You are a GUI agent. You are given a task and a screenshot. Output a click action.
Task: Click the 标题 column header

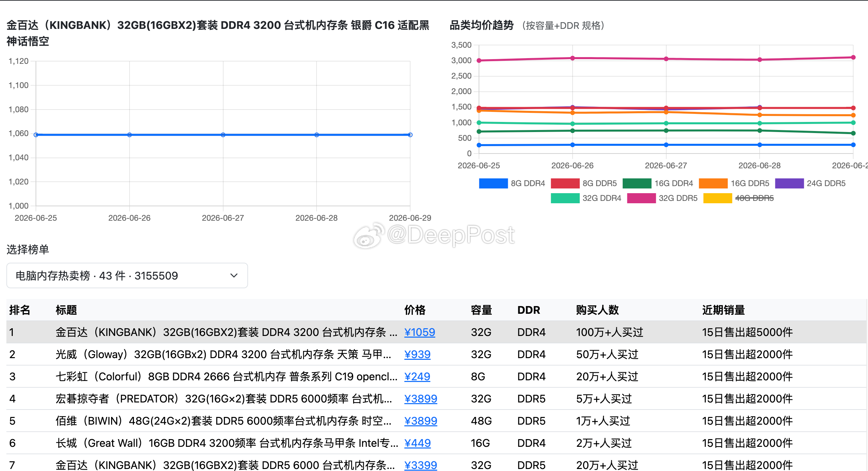point(66,310)
